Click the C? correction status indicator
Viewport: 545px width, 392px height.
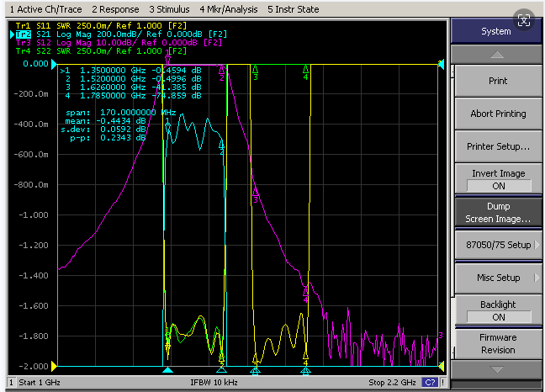430,383
